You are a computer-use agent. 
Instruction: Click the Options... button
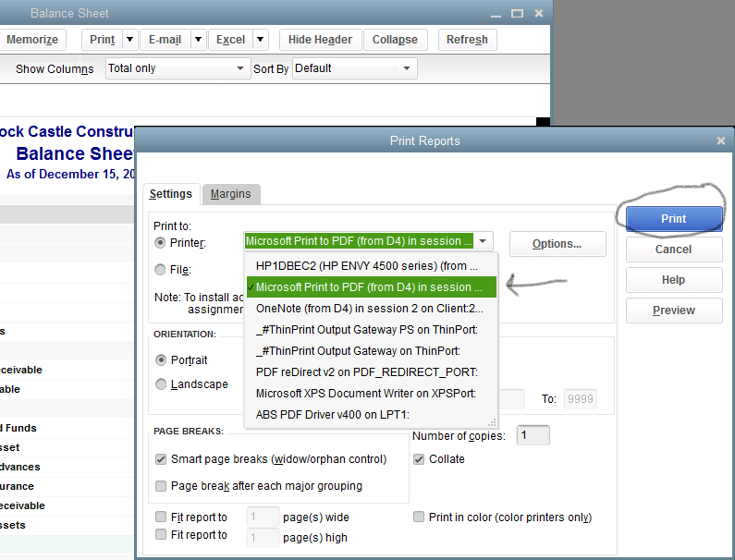point(557,244)
